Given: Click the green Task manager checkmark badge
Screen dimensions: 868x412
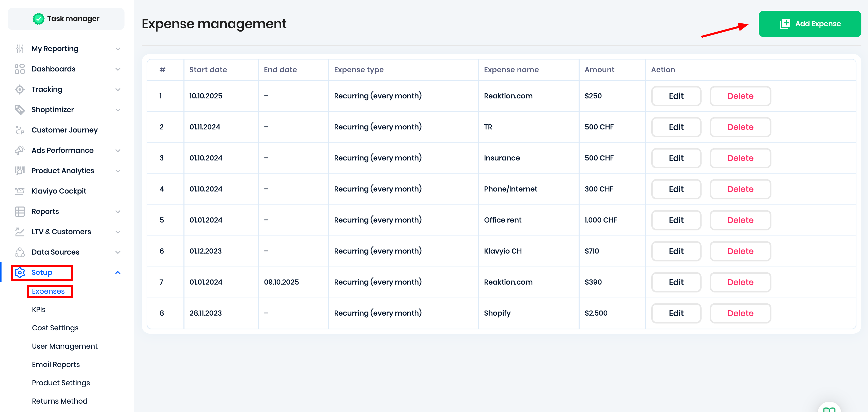Looking at the screenshot, I should click(x=38, y=19).
